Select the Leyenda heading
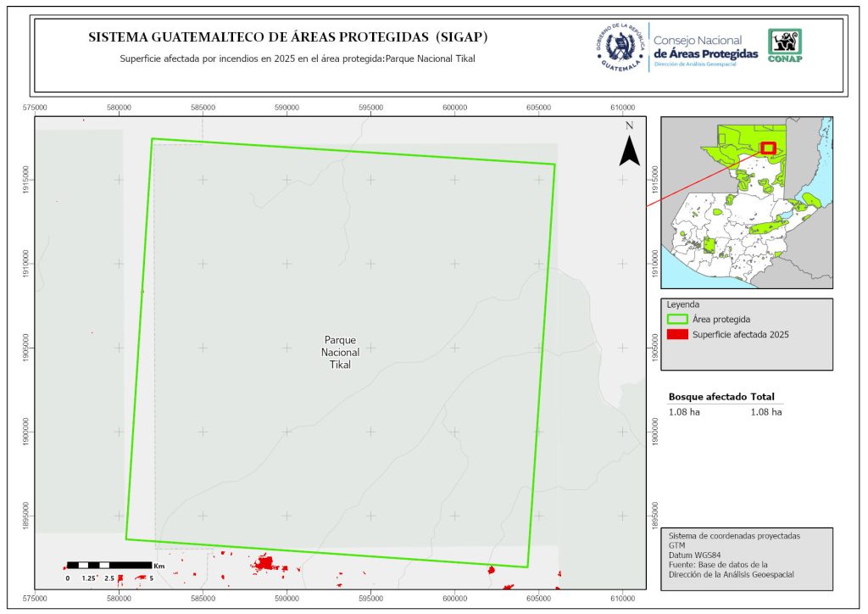 (685, 304)
